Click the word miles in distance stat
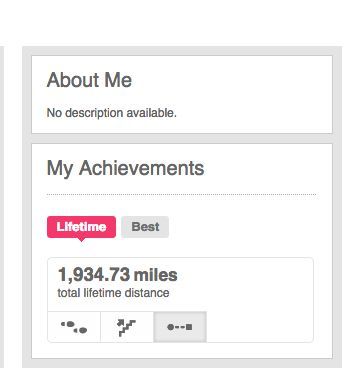The image size is (362, 368). [x=155, y=275]
